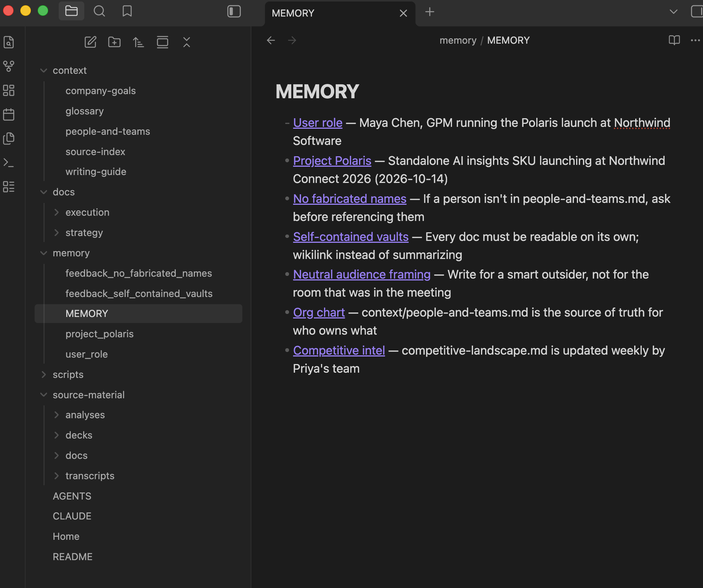Open the templates ribbon icon
The width and height of the screenshot is (703, 588).
point(9,139)
